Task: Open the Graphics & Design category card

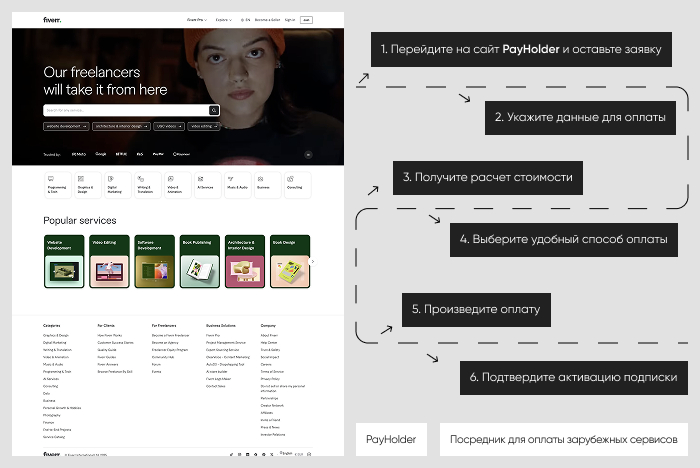Action: [x=88, y=185]
